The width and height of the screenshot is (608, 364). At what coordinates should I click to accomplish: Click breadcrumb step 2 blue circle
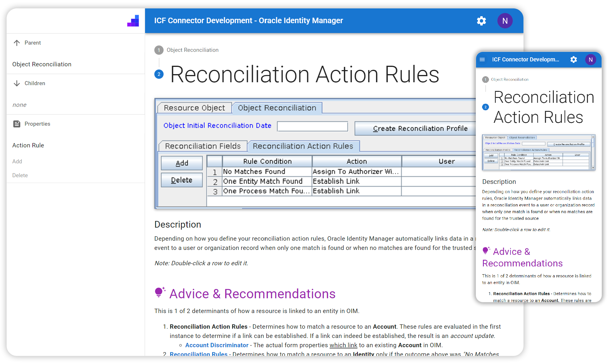coord(159,74)
